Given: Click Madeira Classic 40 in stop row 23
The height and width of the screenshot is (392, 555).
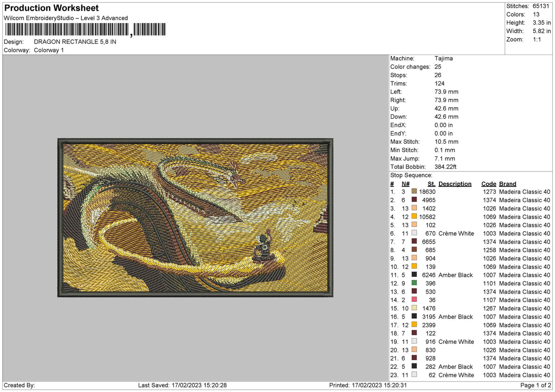Looking at the screenshot, I should pos(525,374).
